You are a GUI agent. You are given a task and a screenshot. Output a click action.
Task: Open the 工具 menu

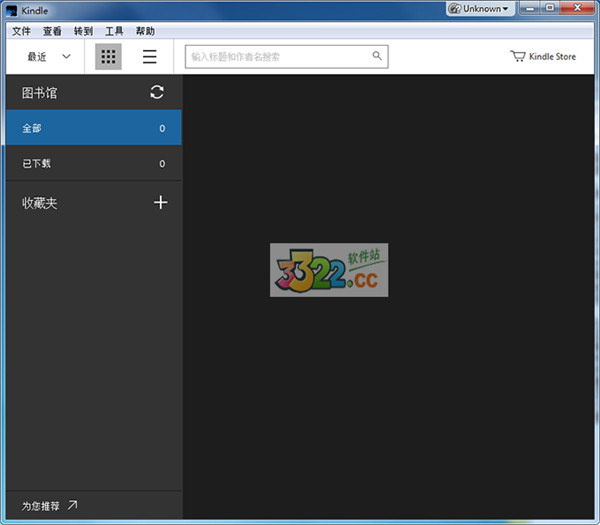114,31
